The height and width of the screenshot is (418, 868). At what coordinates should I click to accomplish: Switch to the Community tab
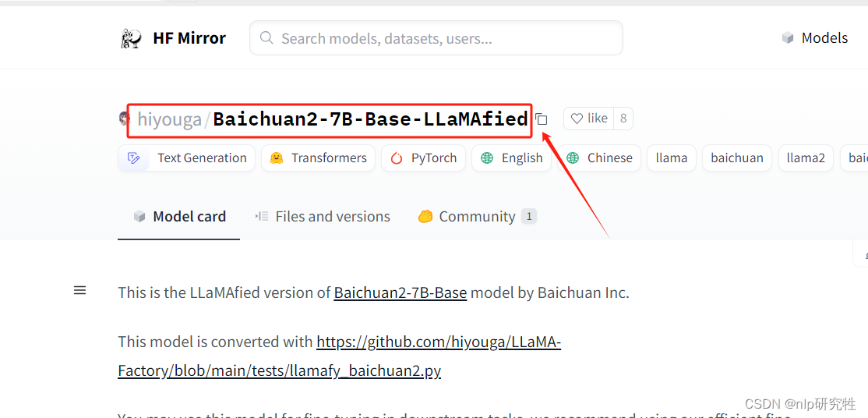click(x=477, y=216)
